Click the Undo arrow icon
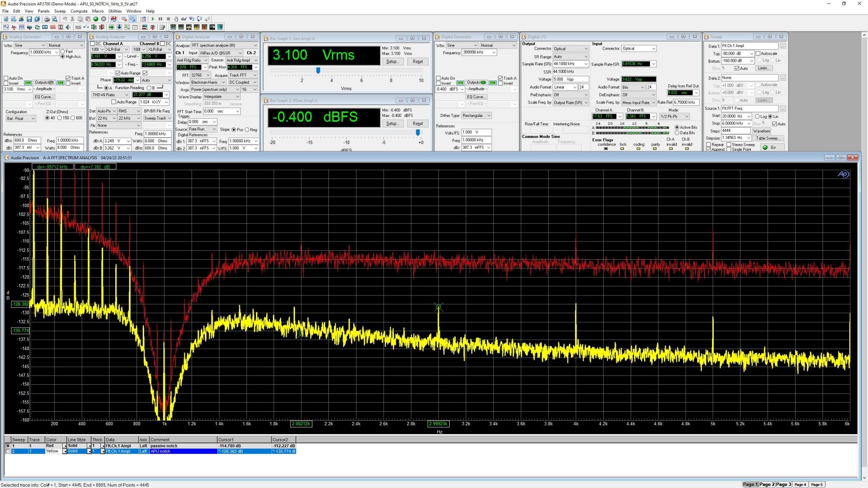The image size is (868, 488). click(65, 19)
